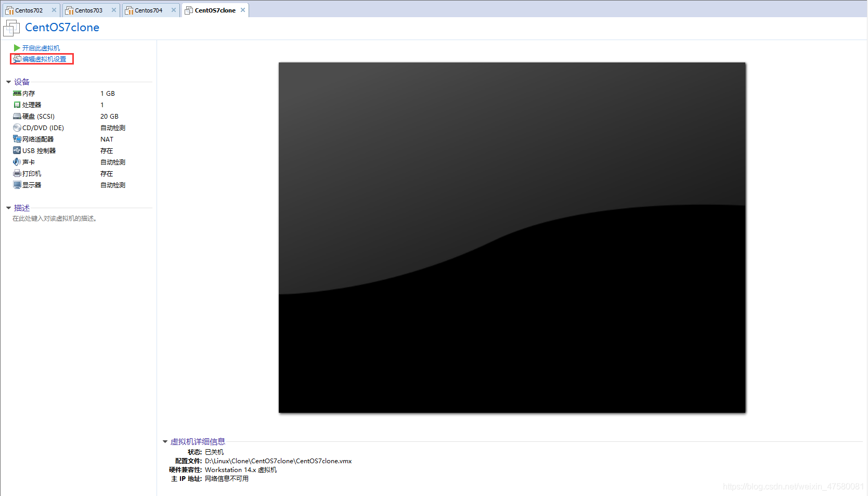
Task: Click the display 自动检测 value
Action: point(113,185)
